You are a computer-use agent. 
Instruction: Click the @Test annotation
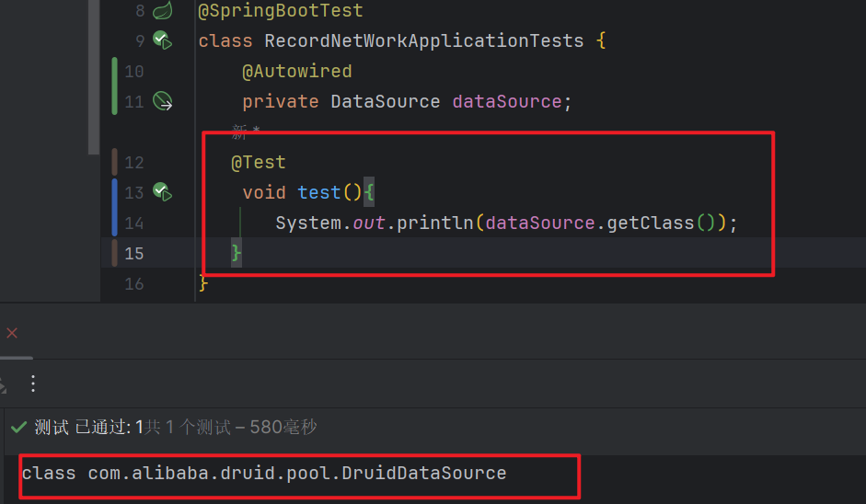(x=259, y=162)
